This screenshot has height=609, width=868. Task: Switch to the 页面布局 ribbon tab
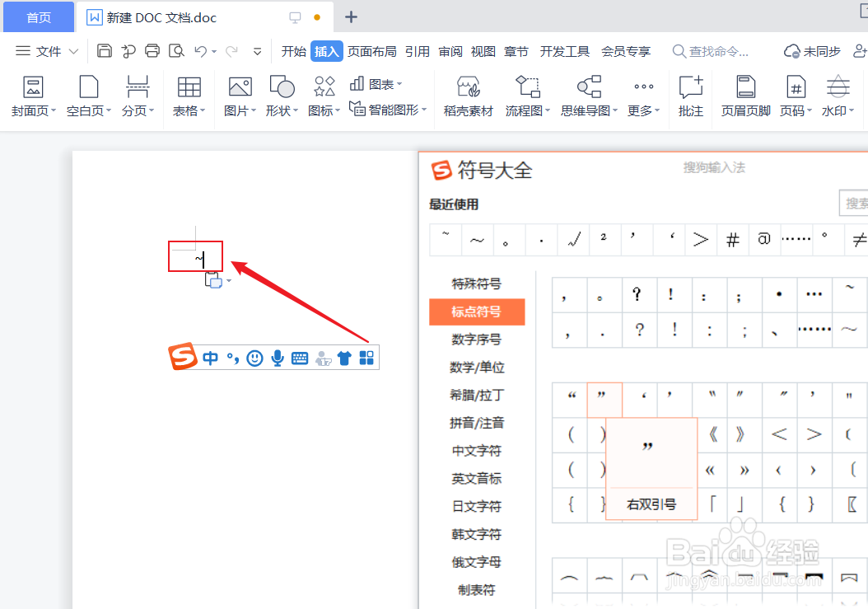tap(372, 50)
